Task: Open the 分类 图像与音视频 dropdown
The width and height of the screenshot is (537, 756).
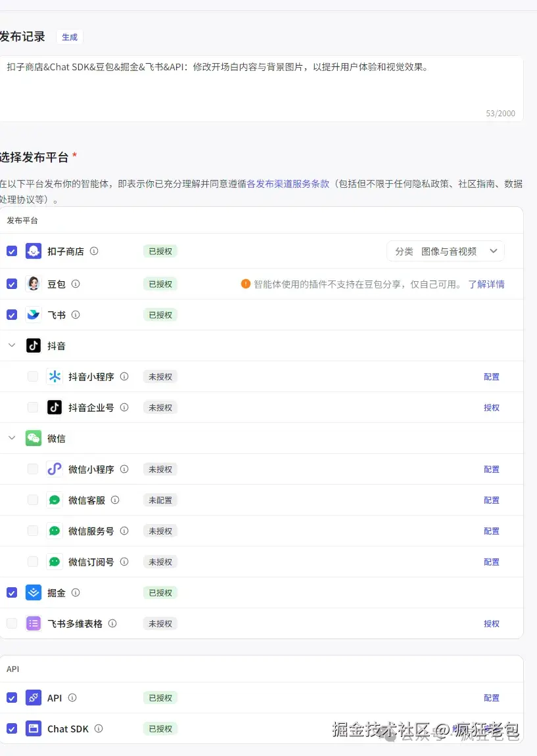Action: pos(446,251)
